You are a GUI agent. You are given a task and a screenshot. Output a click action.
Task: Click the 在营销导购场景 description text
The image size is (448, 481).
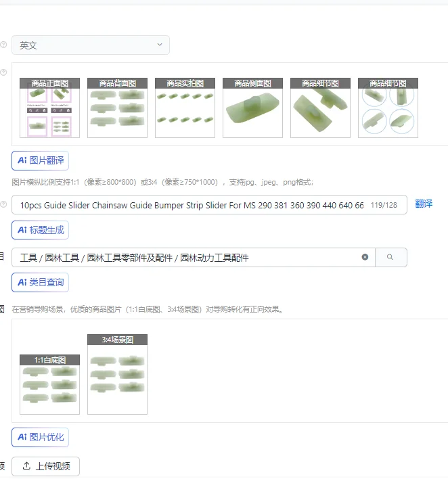(148, 309)
